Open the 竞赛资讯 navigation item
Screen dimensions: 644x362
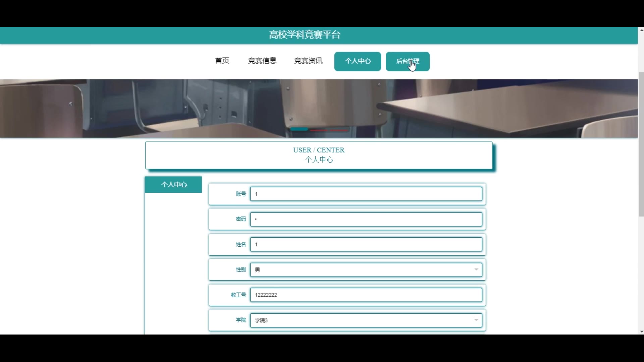[x=308, y=61]
